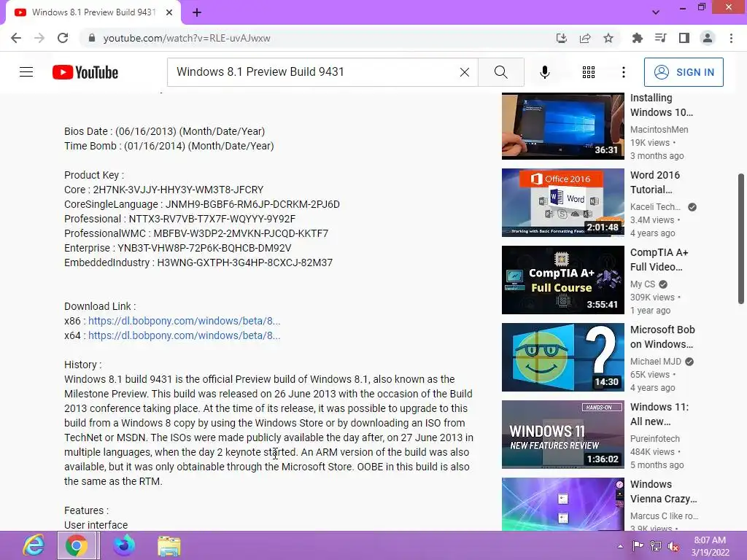Share this page from the address bar
Image resolution: width=747 pixels, height=560 pixels.
point(585,38)
